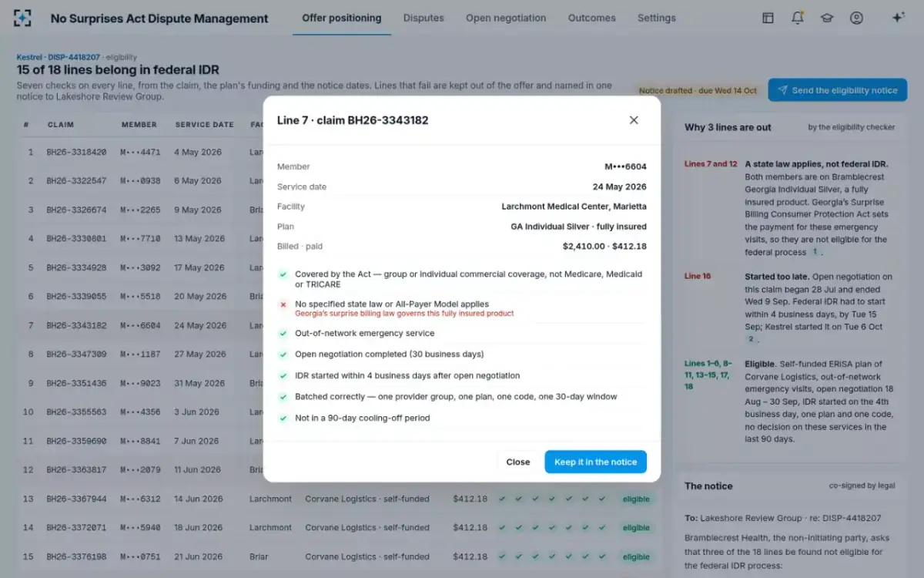This screenshot has height=578, width=924.
Task: Select claim BH26-3376198 in row 15
Action: click(x=76, y=556)
